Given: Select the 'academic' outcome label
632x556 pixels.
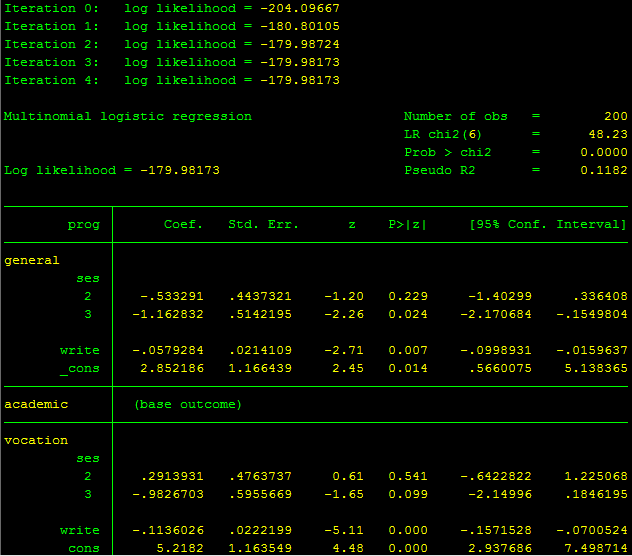Looking at the screenshot, I should (x=36, y=404).
